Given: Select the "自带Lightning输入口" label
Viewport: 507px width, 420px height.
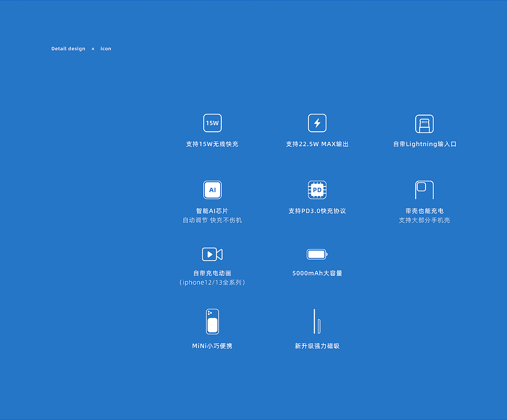Looking at the screenshot, I should [x=425, y=144].
